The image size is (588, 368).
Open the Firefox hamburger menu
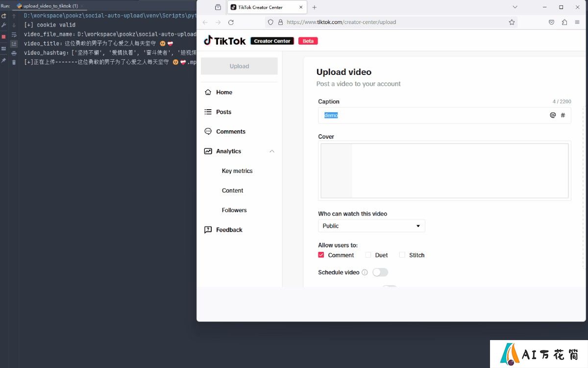578,22
